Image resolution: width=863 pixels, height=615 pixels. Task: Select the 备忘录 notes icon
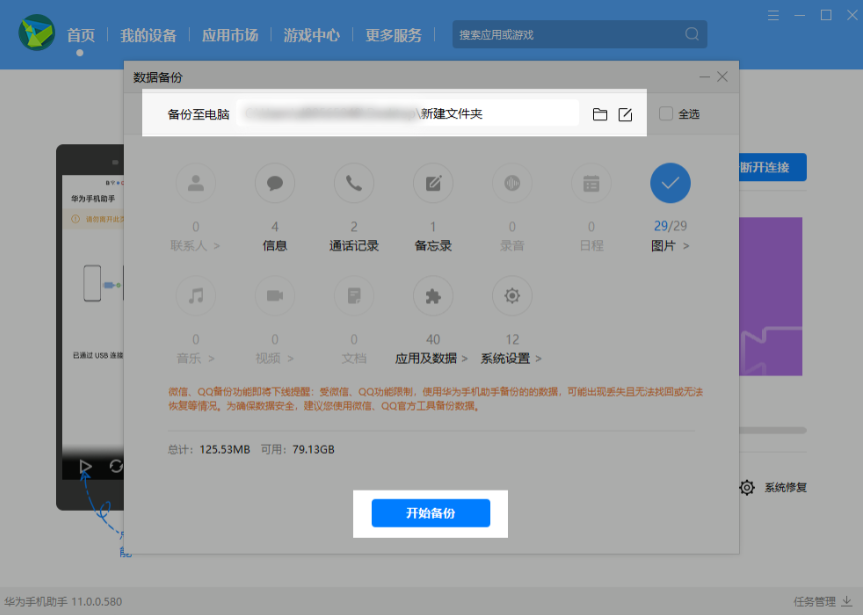(433, 183)
